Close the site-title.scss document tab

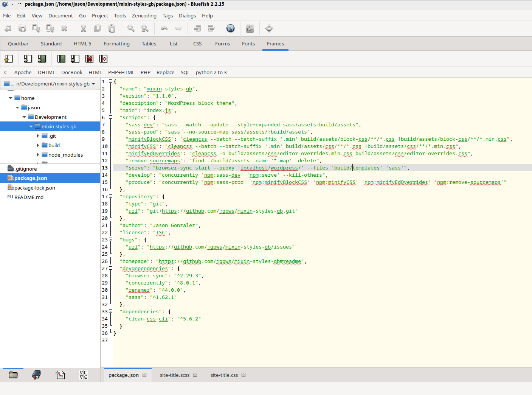tap(195, 375)
